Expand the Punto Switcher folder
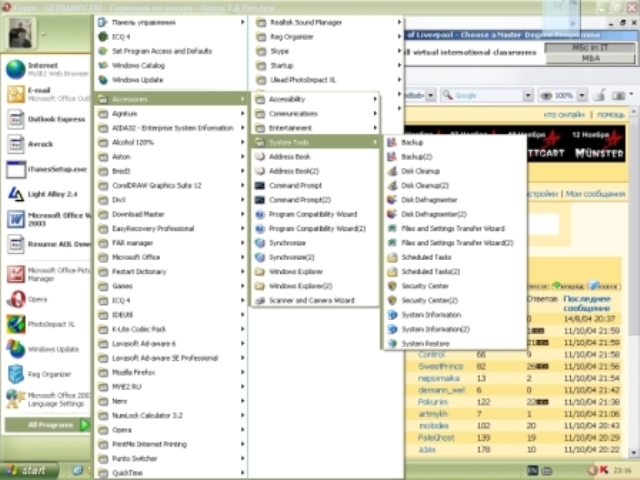Image resolution: width=640 pixels, height=480 pixels. coord(171,459)
